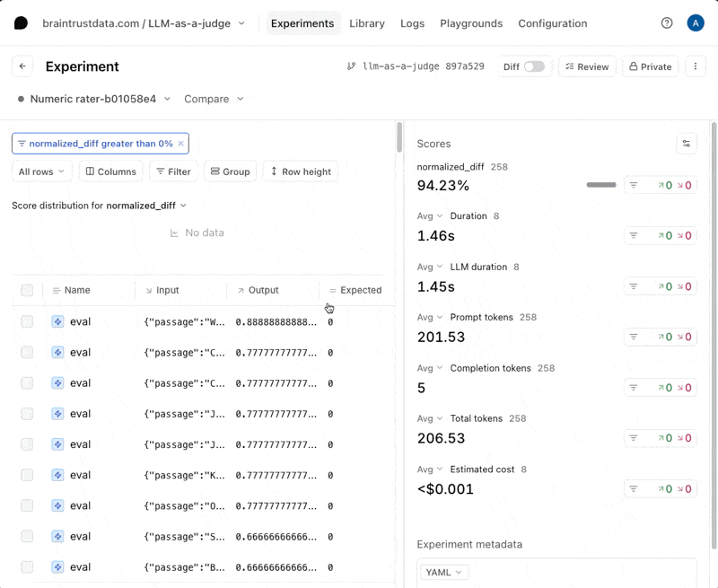Viewport: 718px width, 588px height.
Task: Click the Private visibility button
Action: click(x=650, y=66)
